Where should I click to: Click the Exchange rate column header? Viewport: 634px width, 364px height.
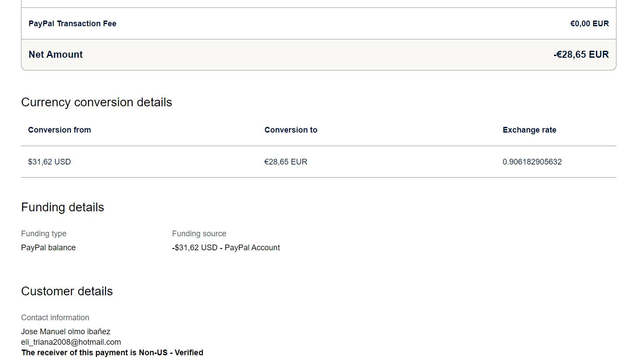pyautogui.click(x=529, y=130)
